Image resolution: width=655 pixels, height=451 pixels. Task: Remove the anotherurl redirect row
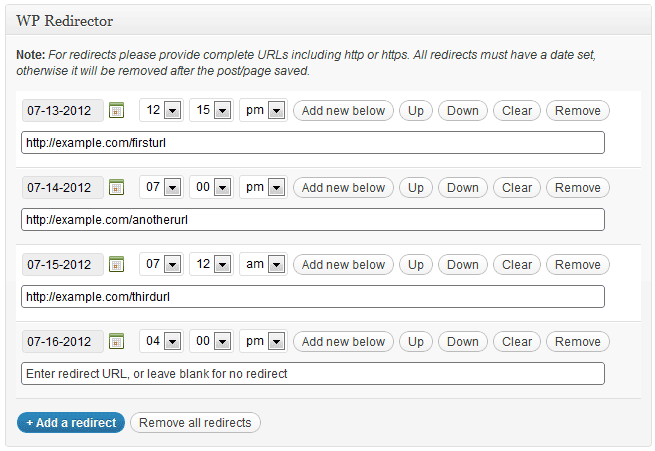[x=578, y=187]
